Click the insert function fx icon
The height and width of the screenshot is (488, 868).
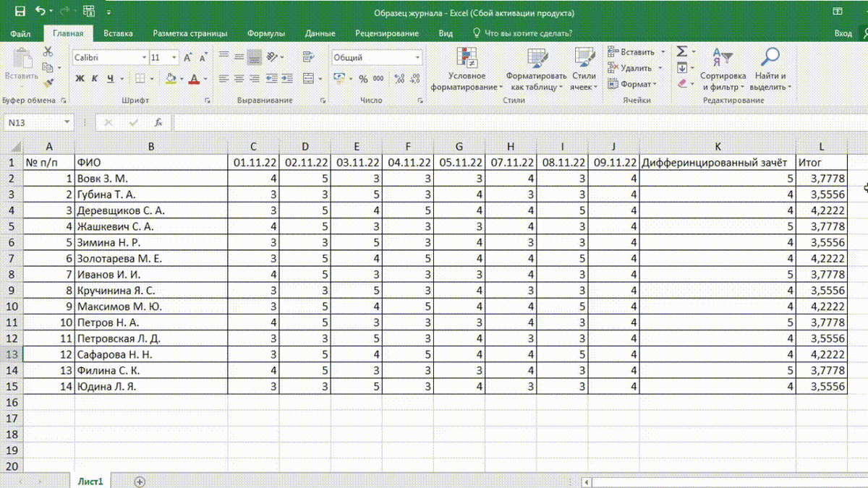pos(158,123)
